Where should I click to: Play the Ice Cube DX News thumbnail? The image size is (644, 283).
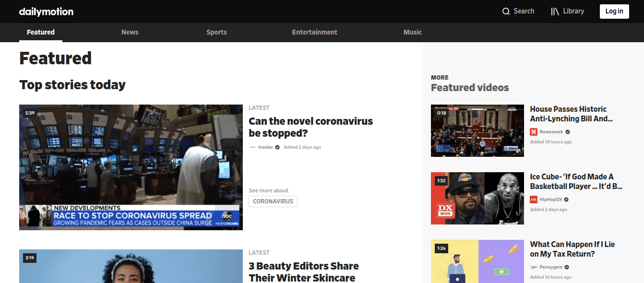(x=477, y=198)
